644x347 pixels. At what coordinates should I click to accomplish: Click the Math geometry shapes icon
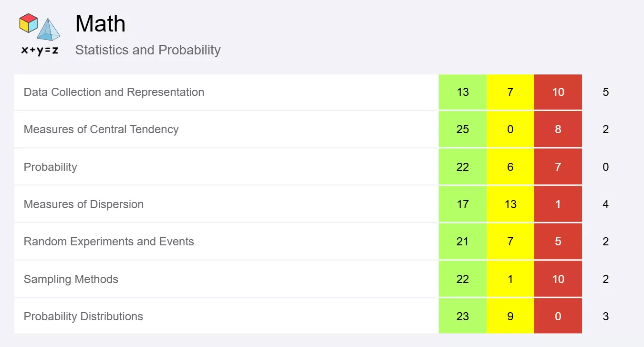40,34
